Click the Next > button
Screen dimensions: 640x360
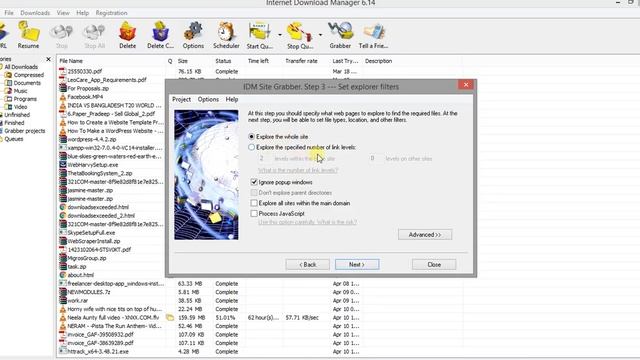[x=357, y=264]
